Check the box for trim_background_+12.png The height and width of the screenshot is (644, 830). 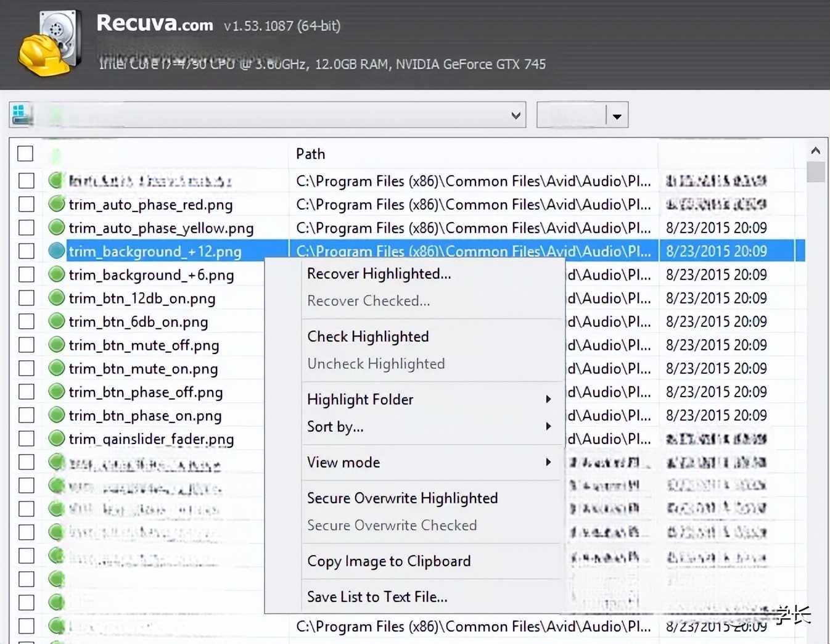pyautogui.click(x=27, y=250)
